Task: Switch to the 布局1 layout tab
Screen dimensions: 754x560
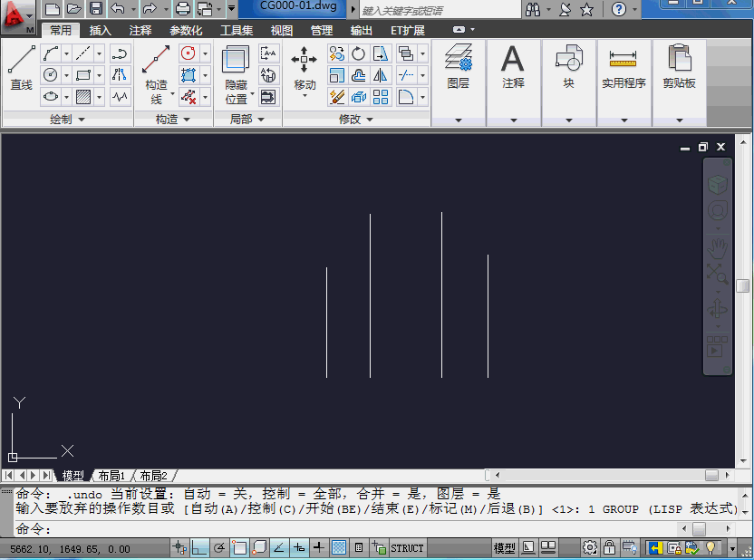Action: pos(109,474)
